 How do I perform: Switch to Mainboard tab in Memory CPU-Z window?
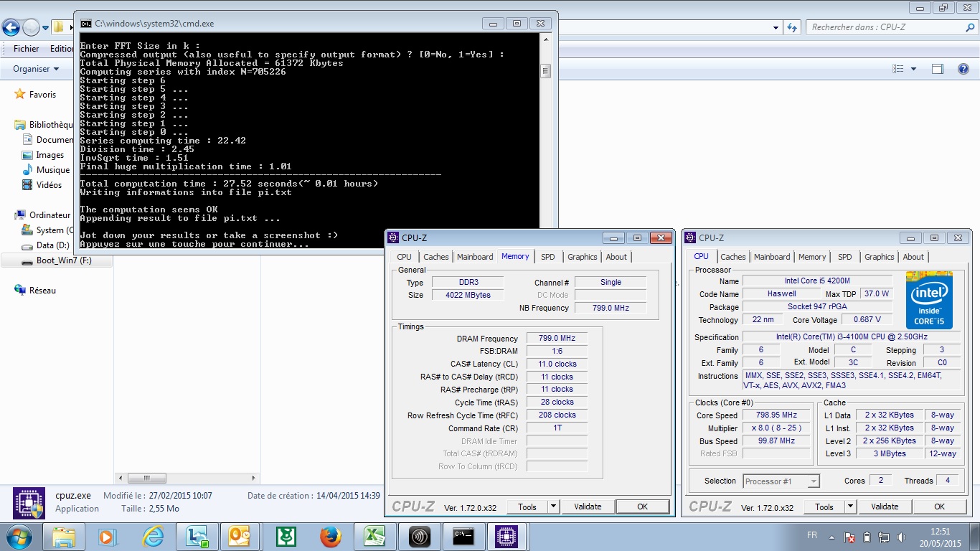475,257
